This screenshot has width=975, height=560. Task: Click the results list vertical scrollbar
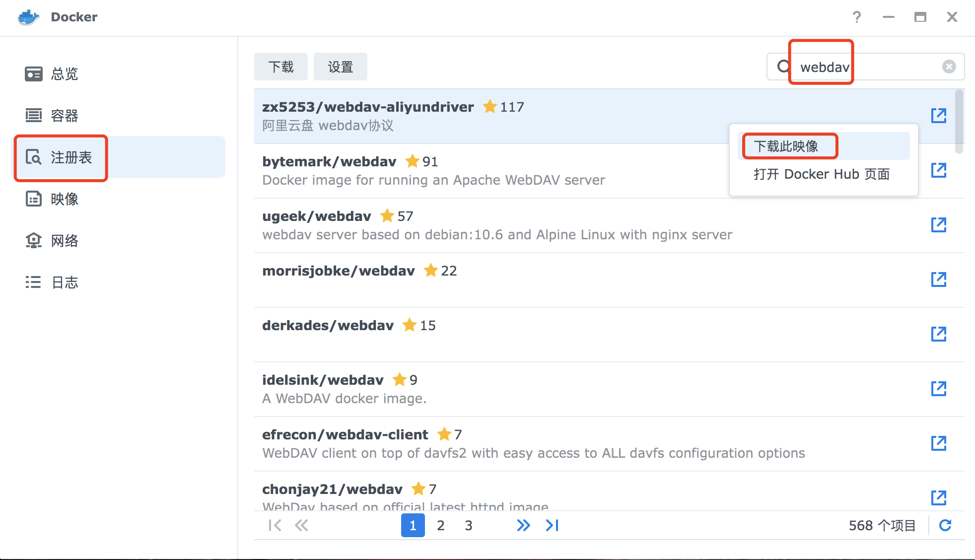[960, 122]
